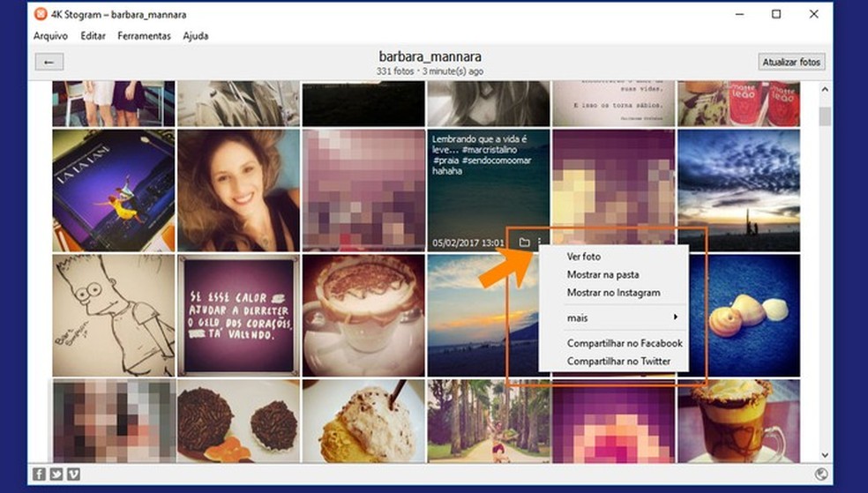Click the 4K Stogram app icon in title bar
The width and height of the screenshot is (868, 493).
41,14
